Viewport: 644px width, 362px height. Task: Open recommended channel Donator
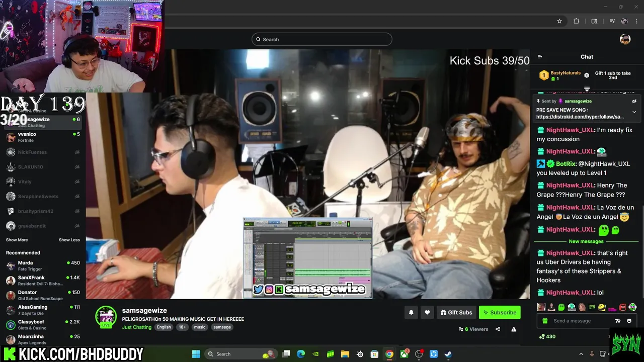tap(43, 295)
